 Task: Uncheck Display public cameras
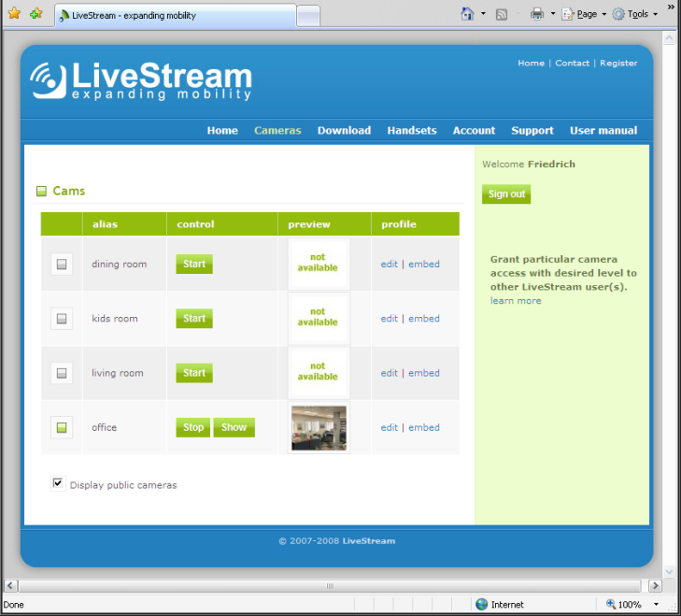(x=57, y=483)
